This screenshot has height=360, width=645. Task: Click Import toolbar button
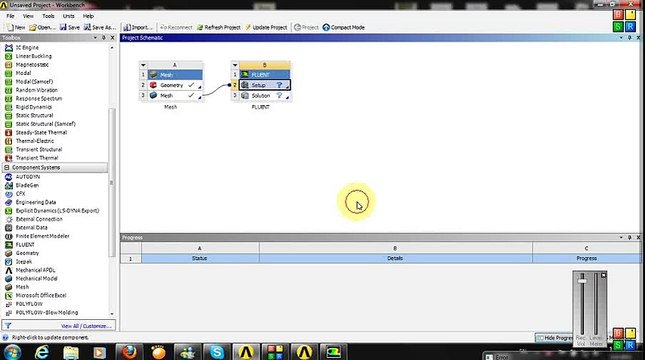click(139, 28)
